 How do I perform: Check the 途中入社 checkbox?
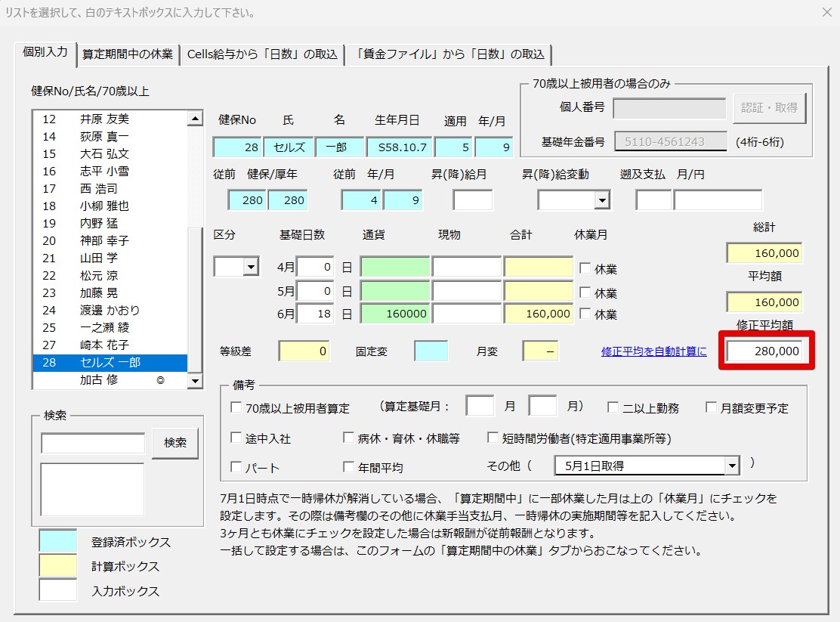236,438
